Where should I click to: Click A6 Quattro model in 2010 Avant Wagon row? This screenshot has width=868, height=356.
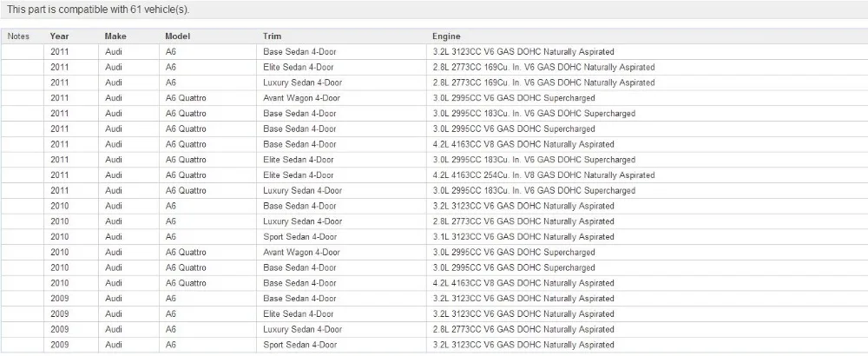tap(186, 253)
